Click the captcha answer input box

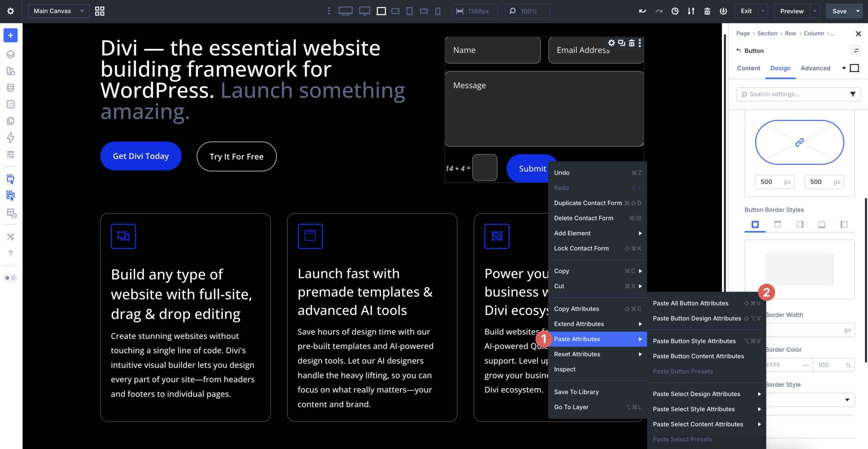click(x=485, y=168)
